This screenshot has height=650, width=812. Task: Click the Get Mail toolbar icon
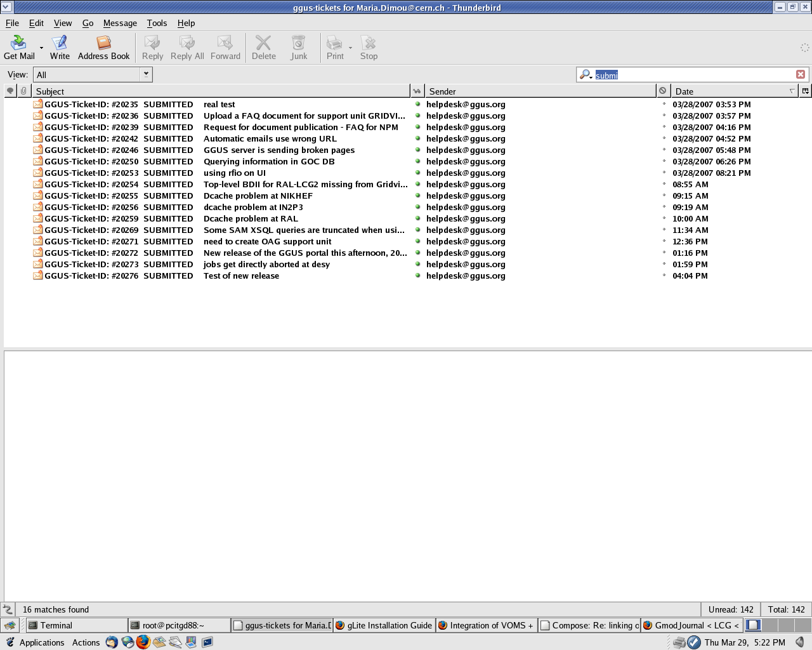tap(19, 48)
